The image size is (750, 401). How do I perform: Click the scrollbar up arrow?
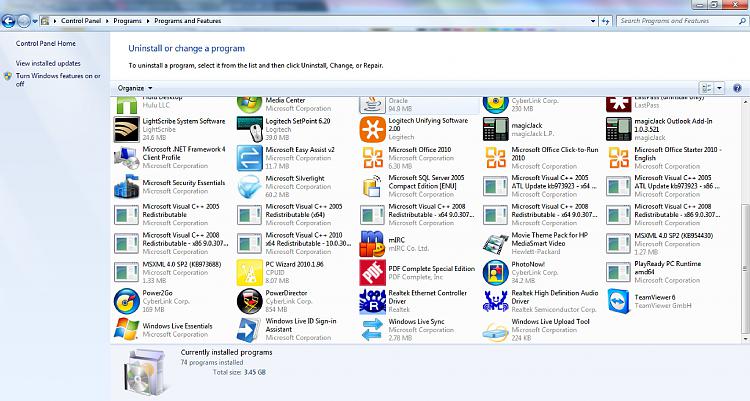click(745, 101)
